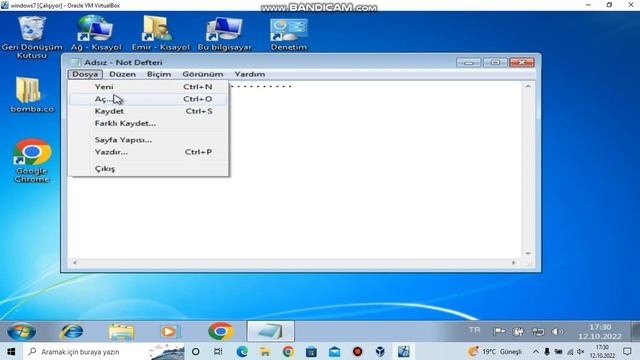Open the Düzen menu

[122, 74]
